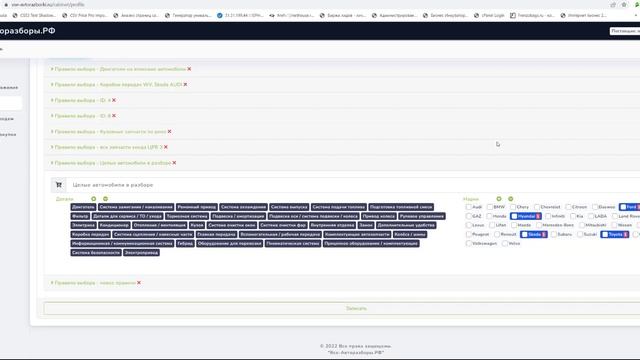Delete the 'новое правило' rule

139,283
